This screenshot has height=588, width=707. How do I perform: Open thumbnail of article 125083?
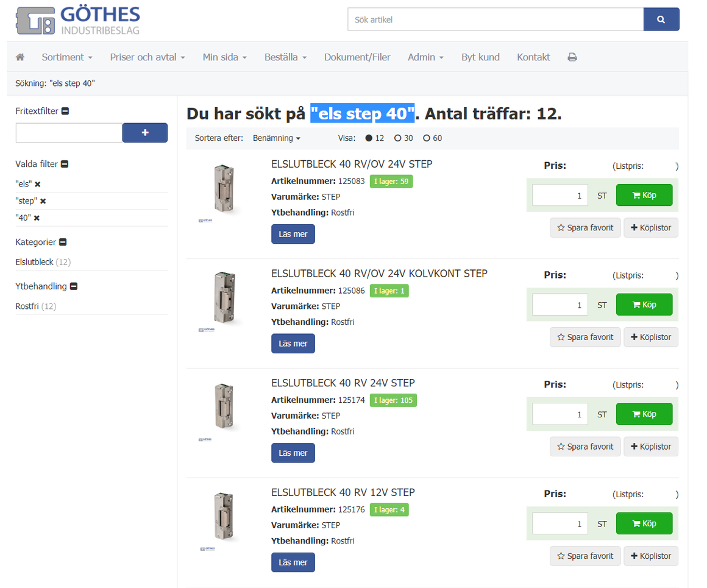223,192
